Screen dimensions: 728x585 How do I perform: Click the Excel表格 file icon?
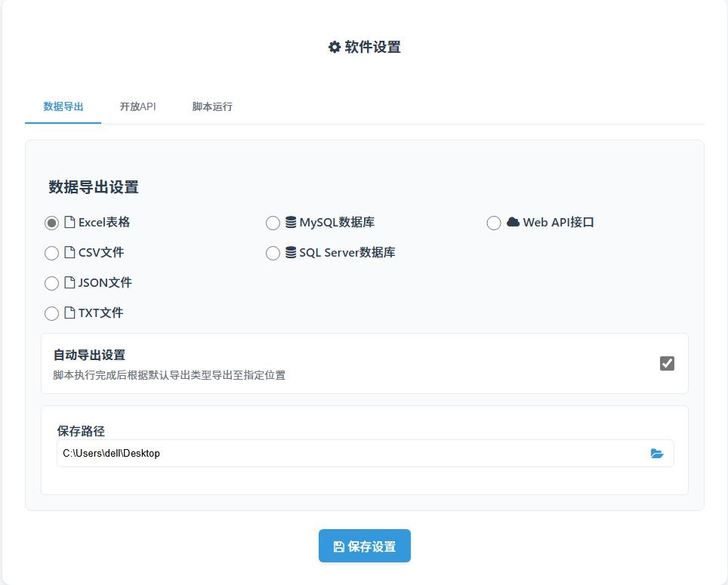pyautogui.click(x=69, y=223)
